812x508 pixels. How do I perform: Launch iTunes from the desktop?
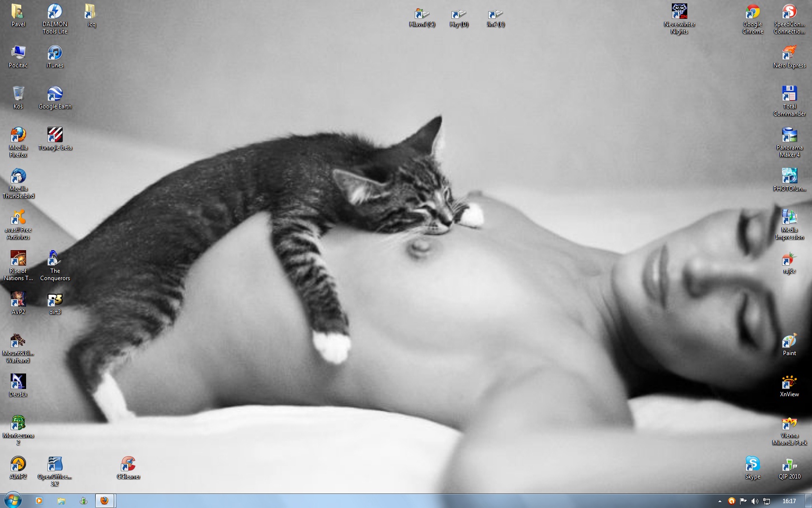(x=55, y=53)
